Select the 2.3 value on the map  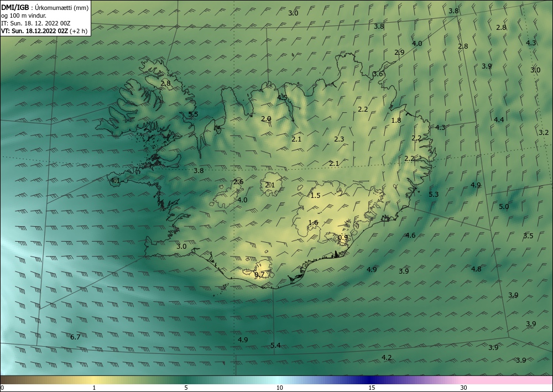click(x=339, y=139)
